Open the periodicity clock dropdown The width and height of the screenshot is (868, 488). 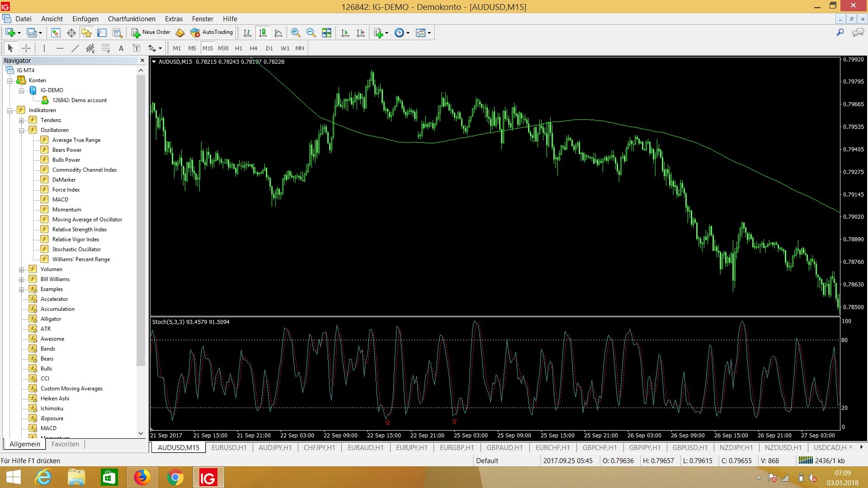tap(408, 33)
